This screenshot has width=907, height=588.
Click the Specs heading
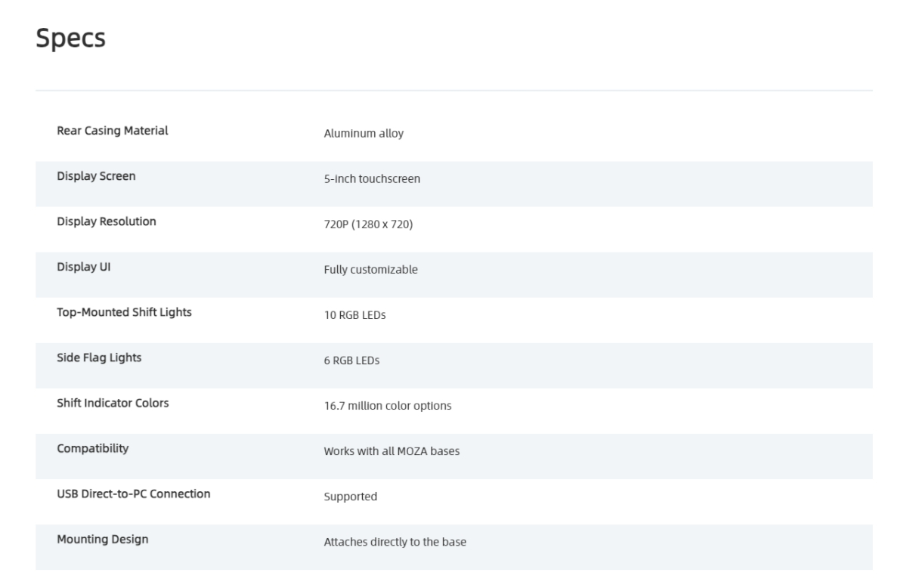[x=70, y=40]
